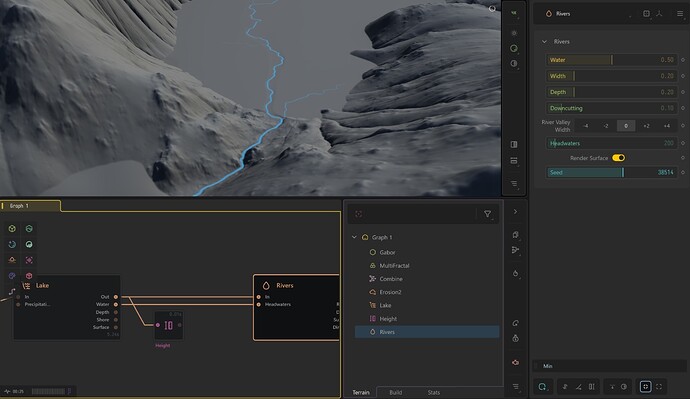
Task: Click the half-circle contrast icon in viewport toolbar
Action: pos(514,63)
